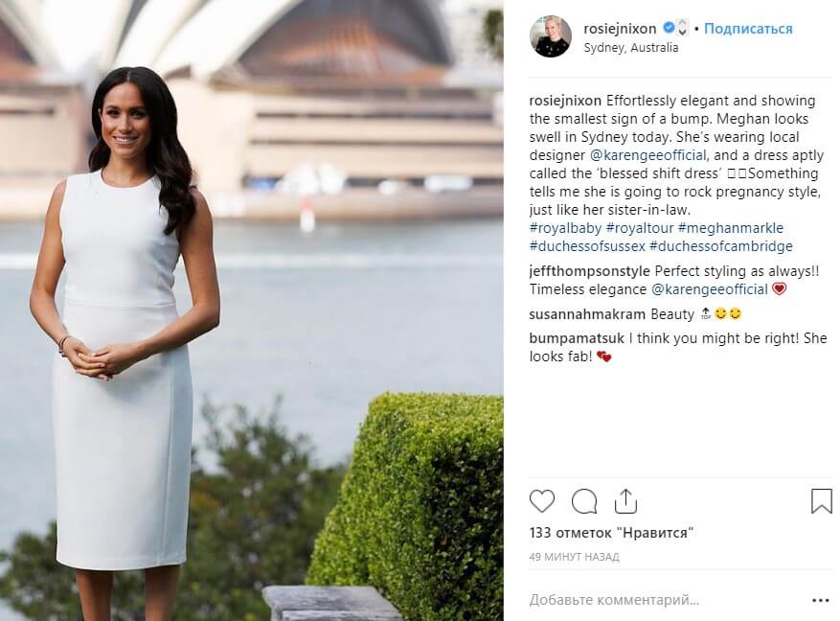This screenshot has height=621, width=840.
Task: Click the rosiejnixon profile avatar
Action: 550,35
